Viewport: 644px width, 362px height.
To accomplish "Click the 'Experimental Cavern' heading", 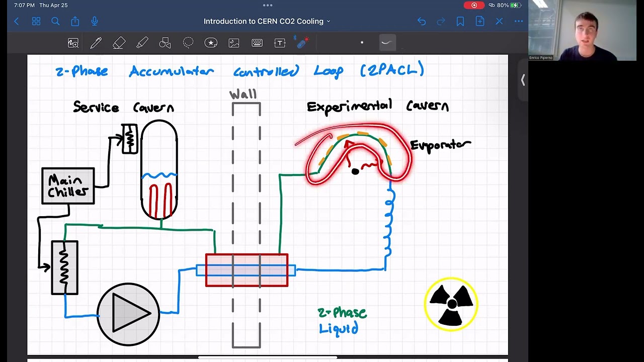I will [x=378, y=106].
